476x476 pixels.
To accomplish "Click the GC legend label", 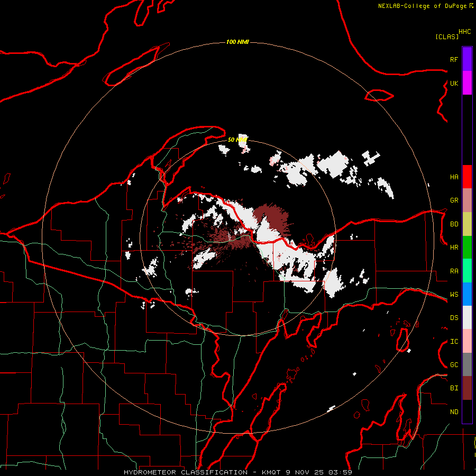I will pyautogui.click(x=454, y=364).
